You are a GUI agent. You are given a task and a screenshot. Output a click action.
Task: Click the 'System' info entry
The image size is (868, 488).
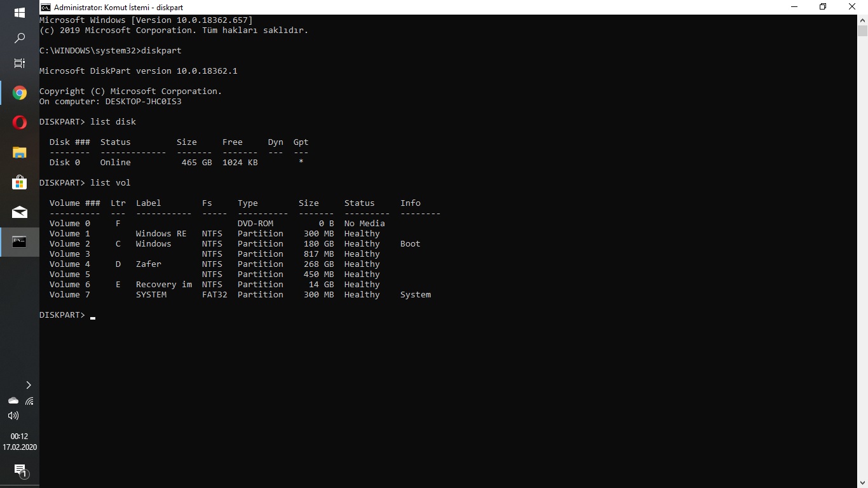(x=416, y=294)
